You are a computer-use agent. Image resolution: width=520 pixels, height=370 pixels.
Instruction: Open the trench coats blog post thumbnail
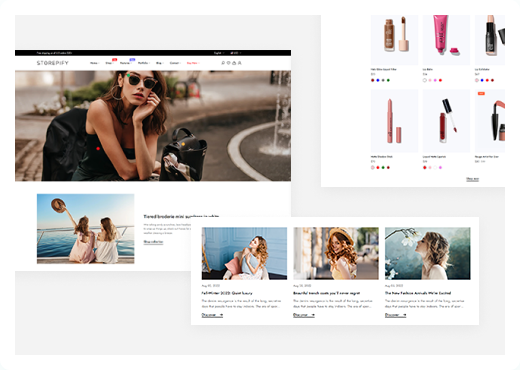pos(336,253)
